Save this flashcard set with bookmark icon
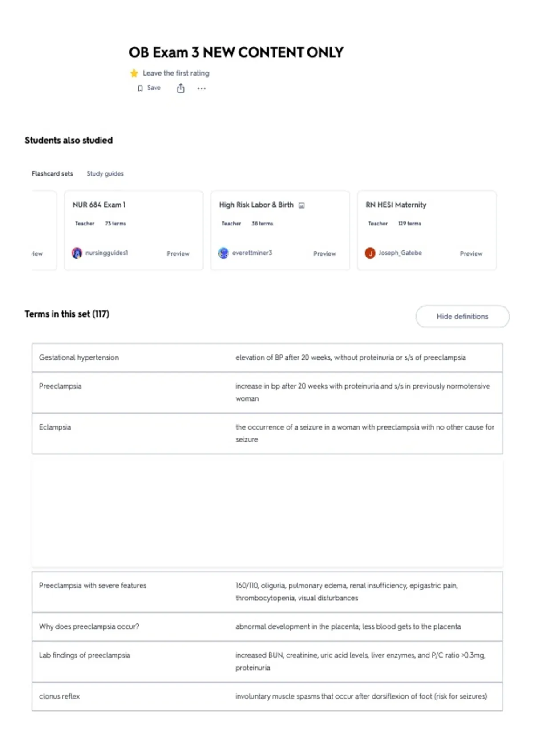Screen dimensions: 534x756 tap(149, 88)
